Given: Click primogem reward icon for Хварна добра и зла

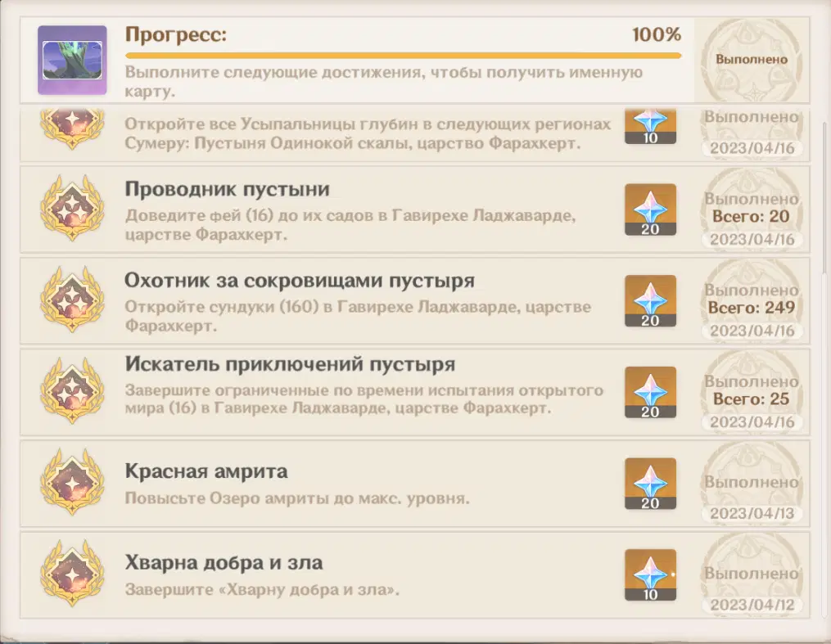Looking at the screenshot, I should click(x=650, y=575).
